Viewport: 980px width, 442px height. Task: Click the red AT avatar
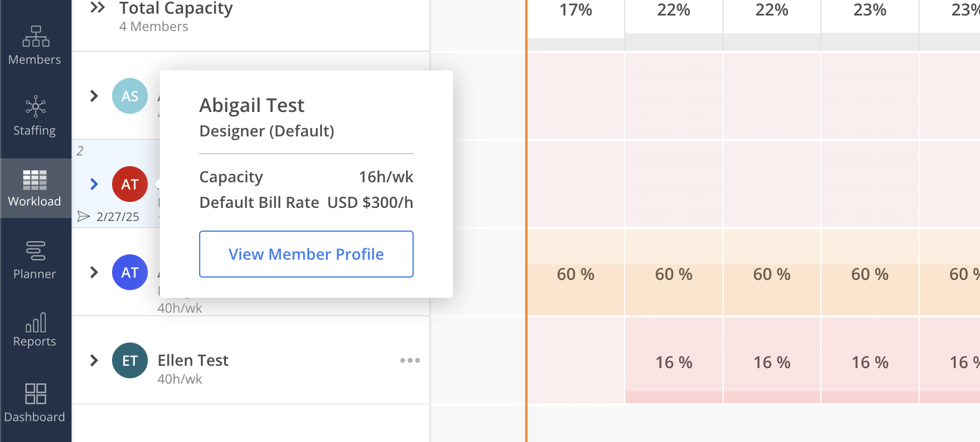(x=130, y=184)
